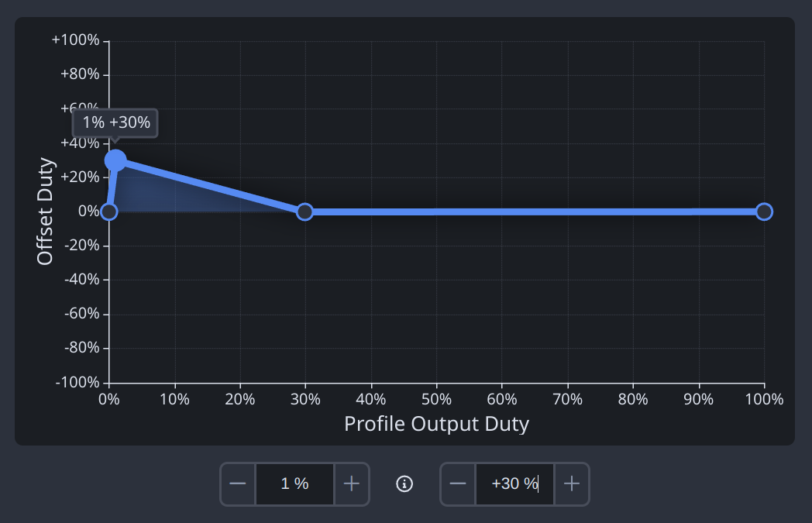
Task: Select the graph point at 0% duty
Action: point(109,212)
